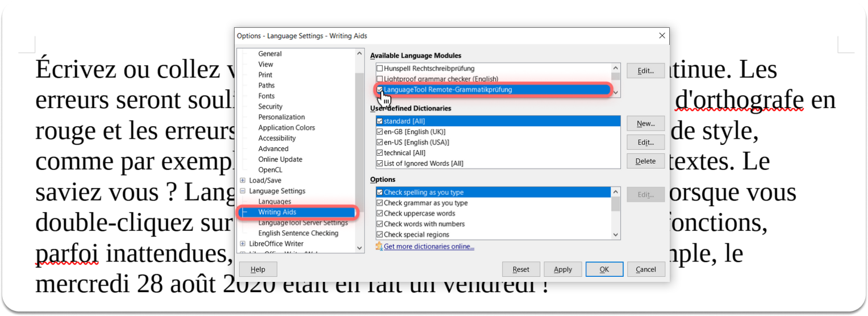Uncheck the en-GB [English (UK)] dictionary
The height and width of the screenshot is (316, 868).
(379, 131)
